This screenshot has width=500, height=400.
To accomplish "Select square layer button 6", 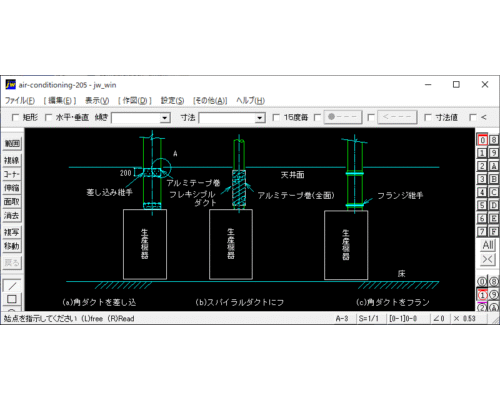I will pos(482,218).
